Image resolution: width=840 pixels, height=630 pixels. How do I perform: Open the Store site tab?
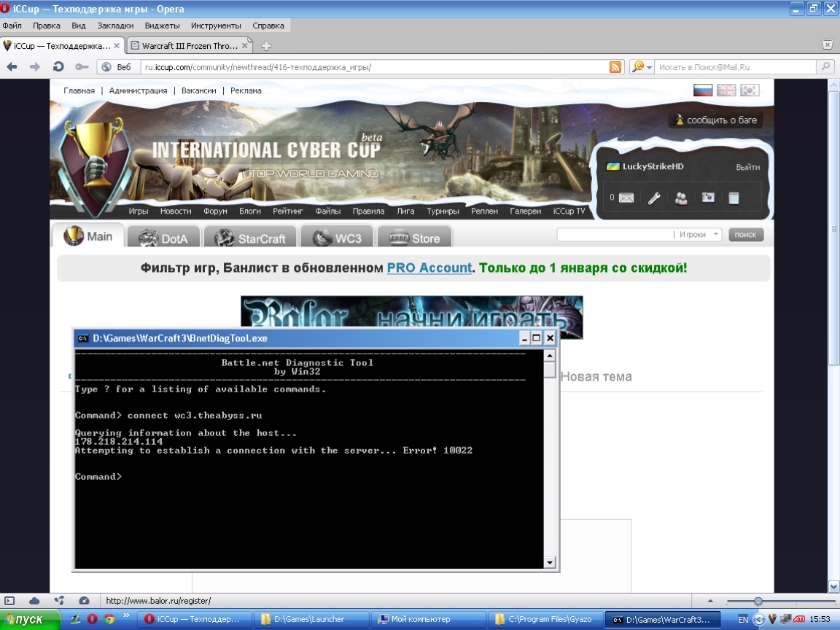[415, 237]
